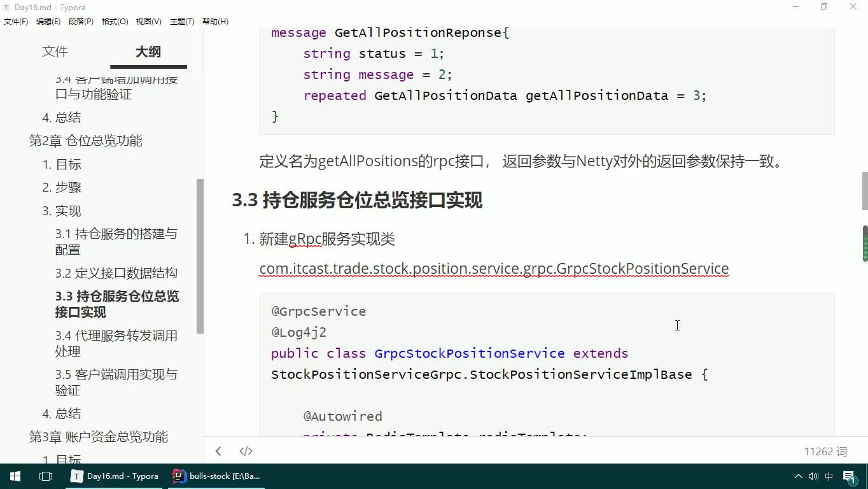Screen dimensions: 868x489
Task: Open notification center icon
Action: pyautogui.click(x=850, y=476)
